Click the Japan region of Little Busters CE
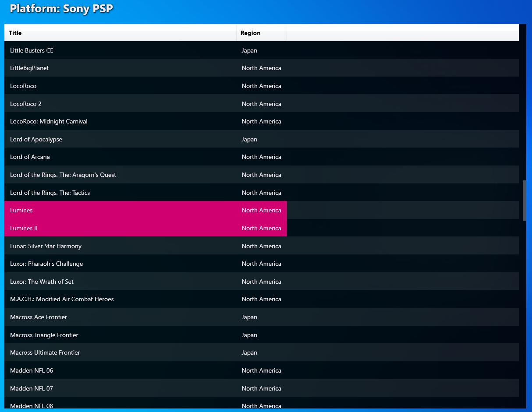The height and width of the screenshot is (412, 532). point(249,50)
